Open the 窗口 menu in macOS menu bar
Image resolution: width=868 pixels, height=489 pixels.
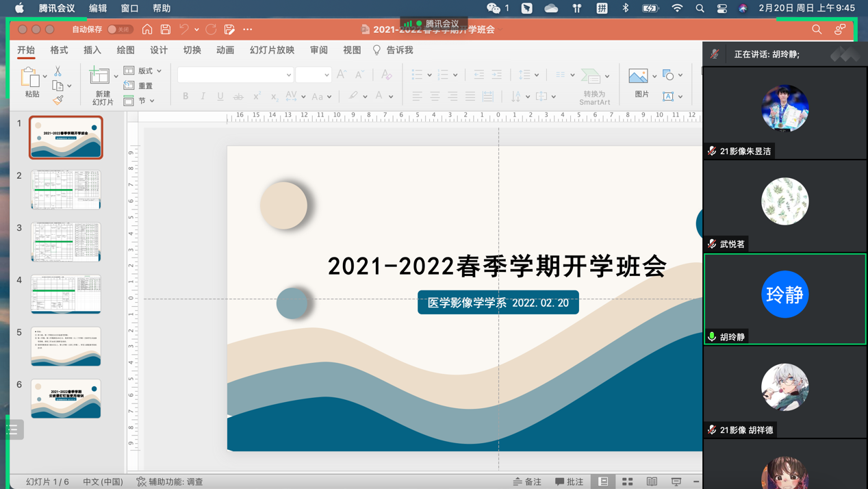(x=129, y=8)
